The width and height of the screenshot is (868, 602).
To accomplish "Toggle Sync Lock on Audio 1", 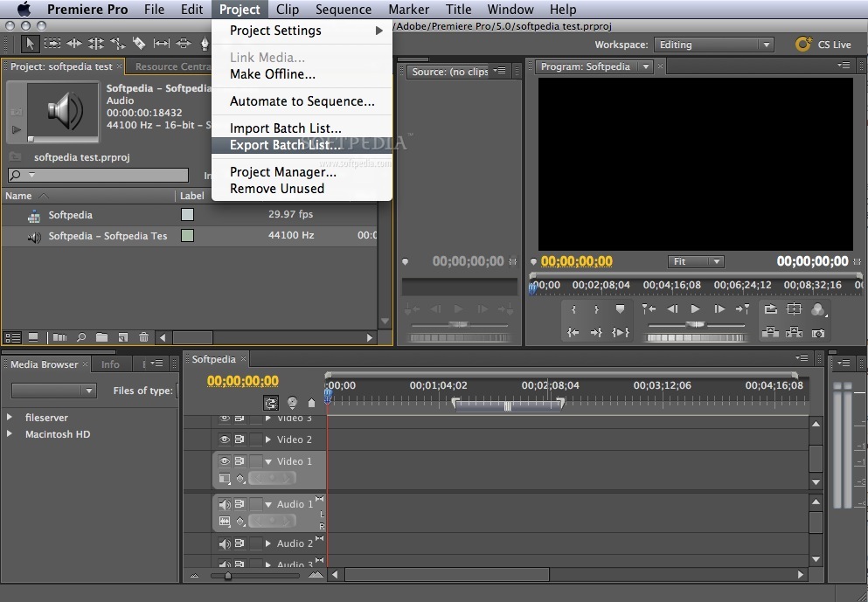I will tap(240, 503).
